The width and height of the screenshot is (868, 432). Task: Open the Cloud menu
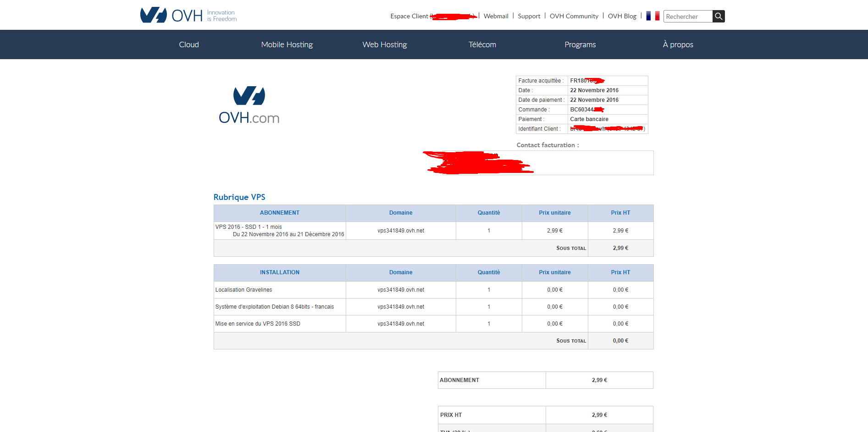(x=189, y=44)
